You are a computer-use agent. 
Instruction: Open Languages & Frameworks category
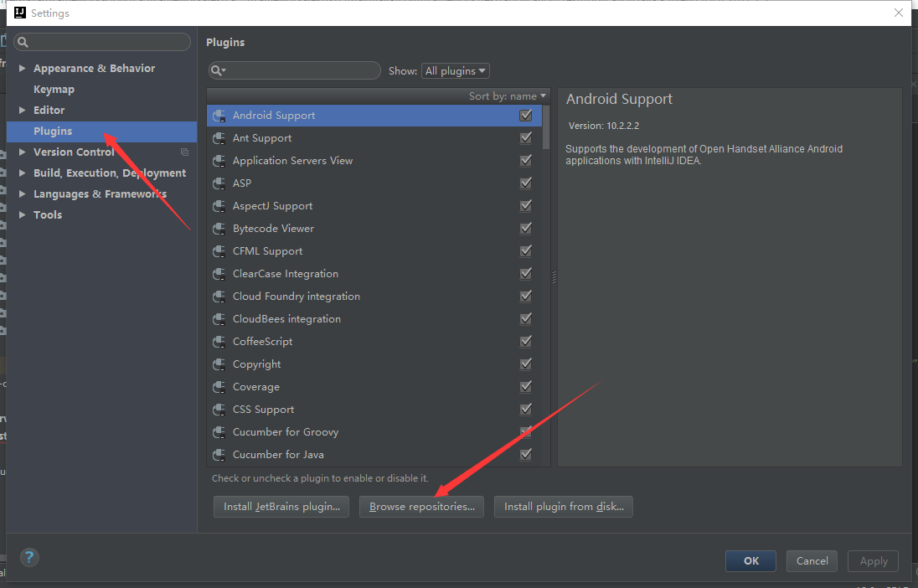[x=101, y=193]
